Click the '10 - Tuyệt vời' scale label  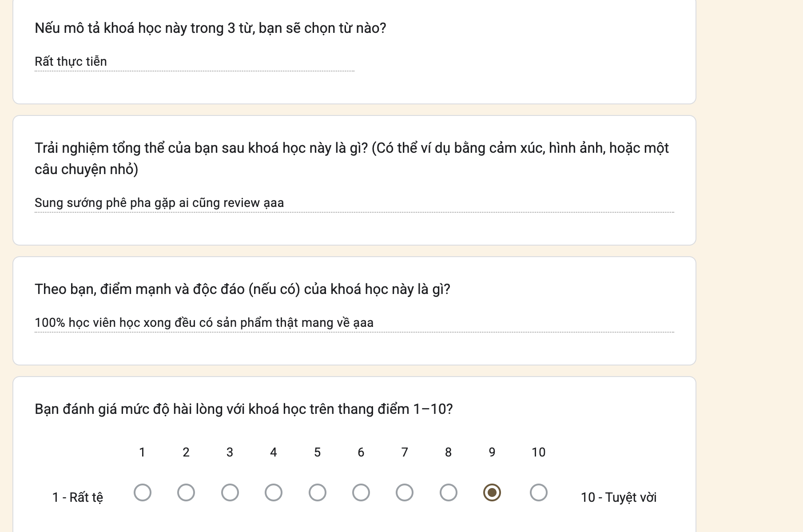(x=619, y=497)
